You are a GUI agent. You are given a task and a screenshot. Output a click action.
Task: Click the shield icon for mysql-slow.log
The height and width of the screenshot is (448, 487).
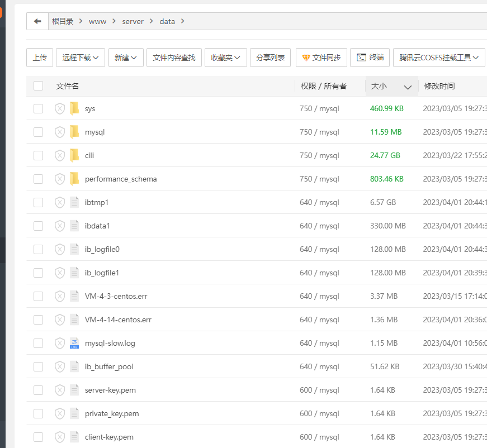click(x=60, y=343)
